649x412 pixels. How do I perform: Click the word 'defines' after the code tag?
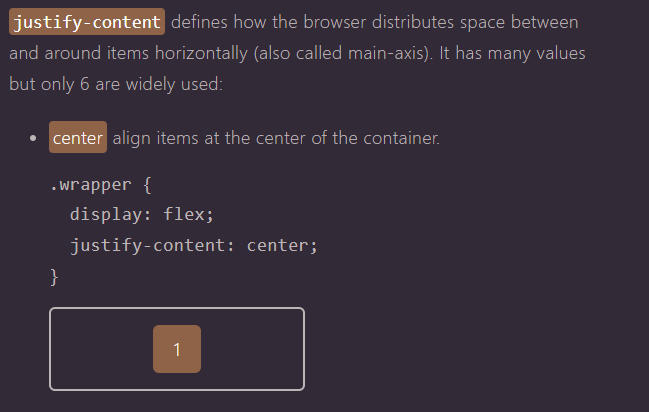tap(199, 22)
